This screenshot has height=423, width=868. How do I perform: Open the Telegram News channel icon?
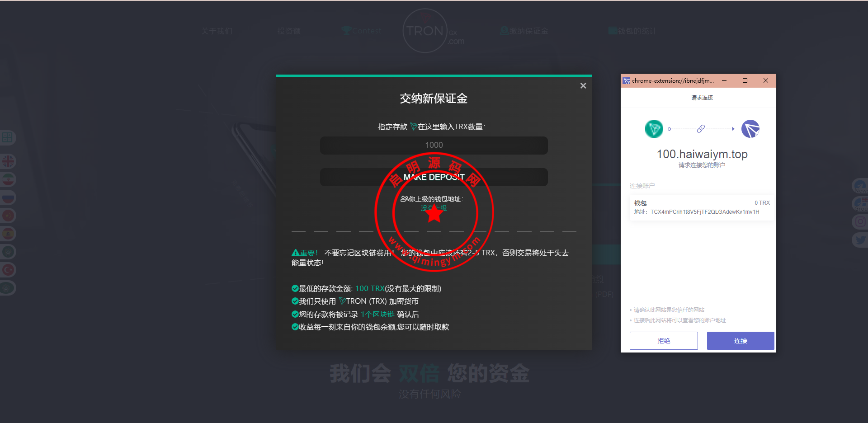tap(860, 186)
